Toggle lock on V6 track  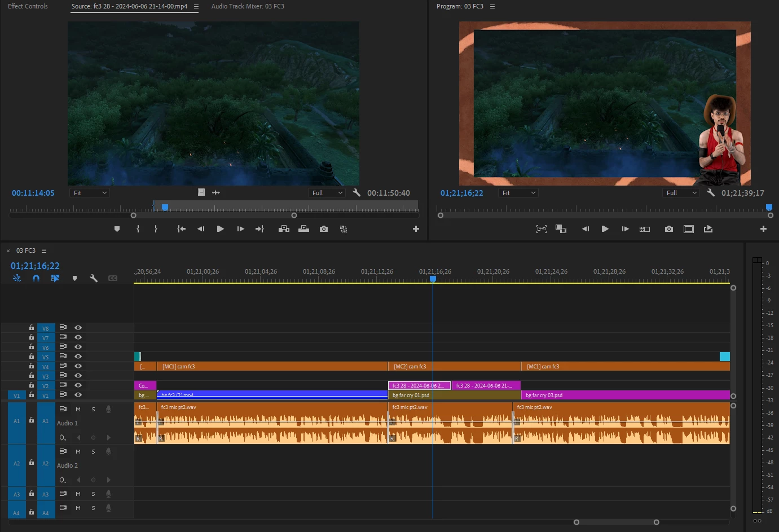pyautogui.click(x=32, y=346)
